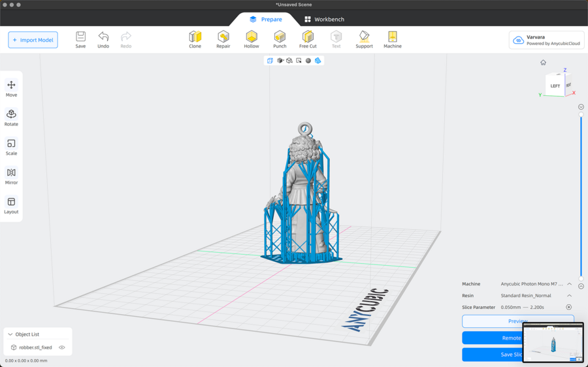Click the Import Model button

point(33,40)
